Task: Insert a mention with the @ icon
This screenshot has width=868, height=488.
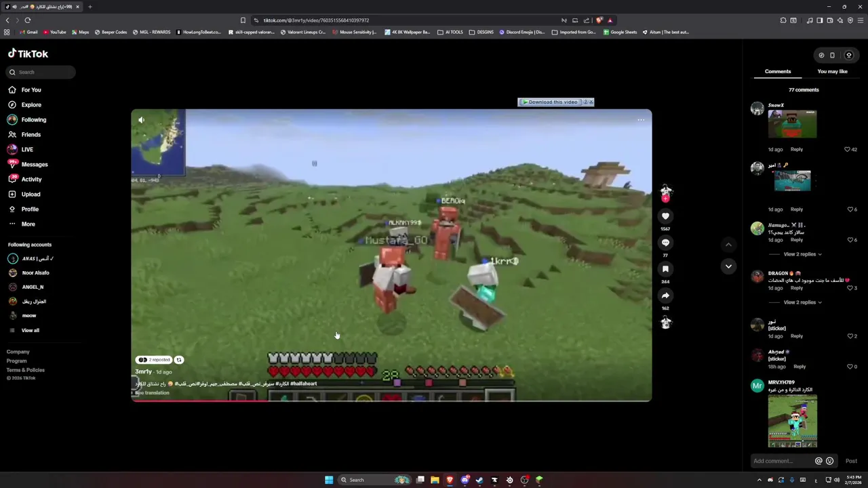Action: tap(818, 461)
